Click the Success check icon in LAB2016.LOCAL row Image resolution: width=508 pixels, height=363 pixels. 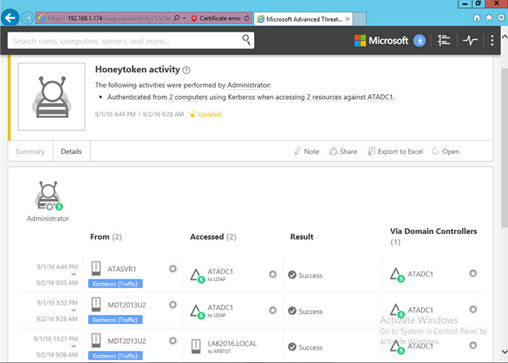(x=292, y=347)
